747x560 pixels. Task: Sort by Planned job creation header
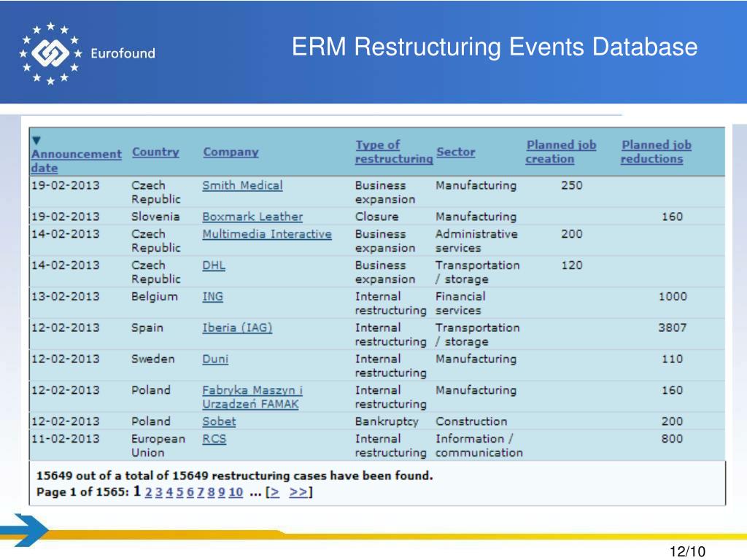[x=561, y=152]
